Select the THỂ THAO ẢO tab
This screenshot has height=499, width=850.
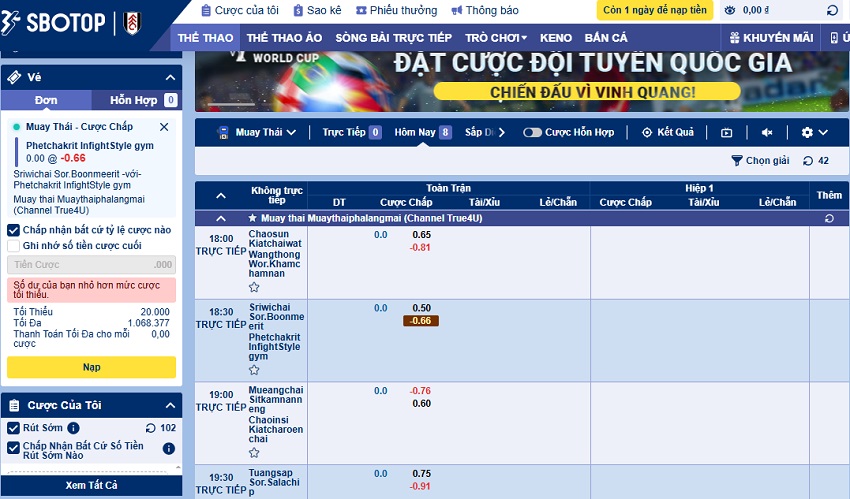[284, 38]
